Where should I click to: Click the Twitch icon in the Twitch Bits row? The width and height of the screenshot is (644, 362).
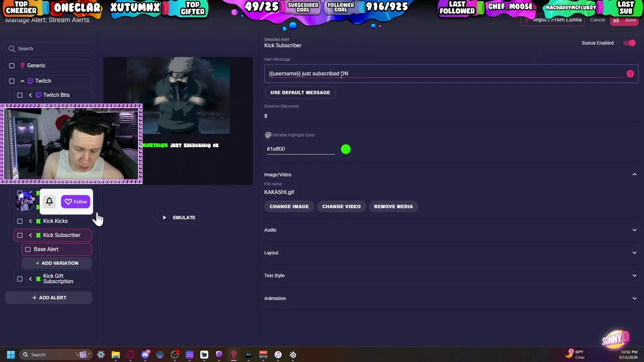(38, 95)
